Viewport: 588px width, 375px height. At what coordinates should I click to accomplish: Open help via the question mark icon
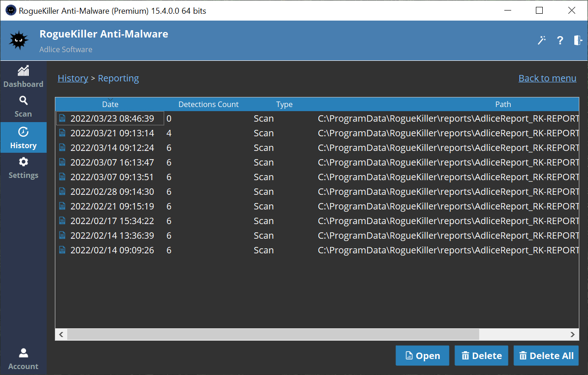pyautogui.click(x=560, y=40)
